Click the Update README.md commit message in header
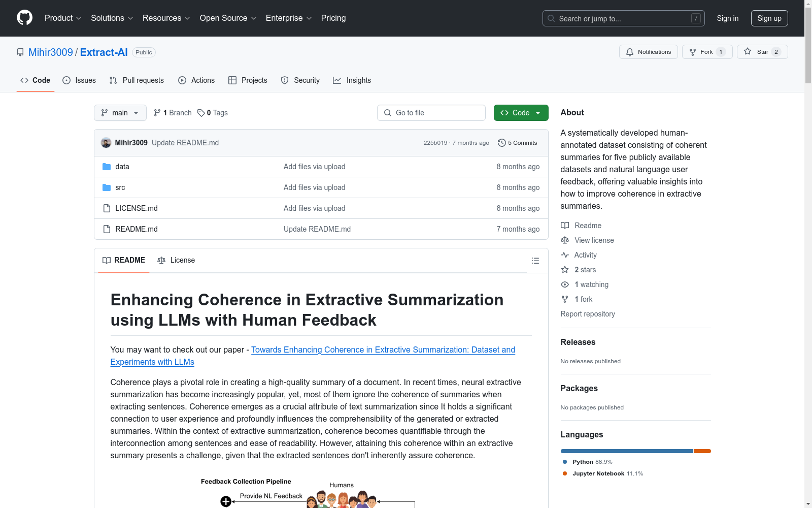This screenshot has width=812, height=508. coord(185,143)
